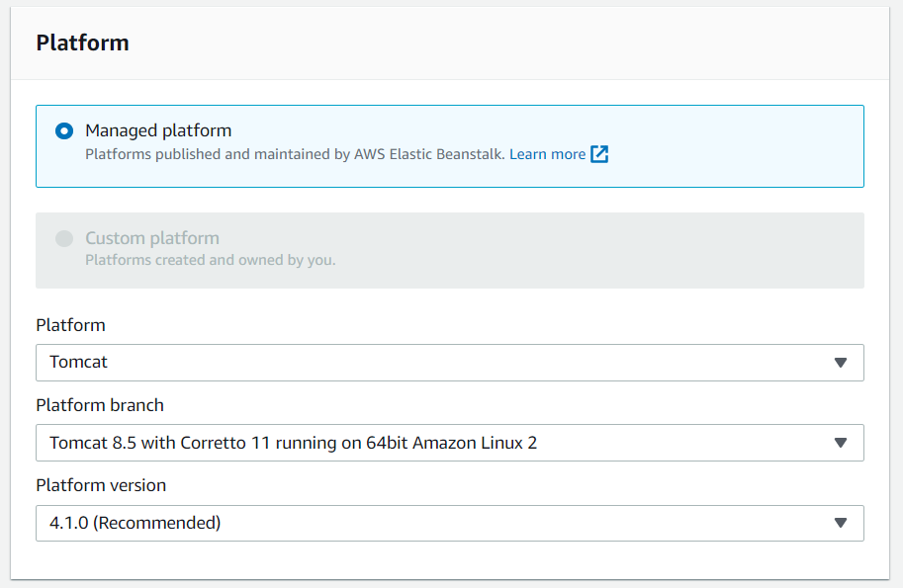Click the Platform branch field label
The width and height of the screenshot is (903, 588).
click(x=100, y=405)
